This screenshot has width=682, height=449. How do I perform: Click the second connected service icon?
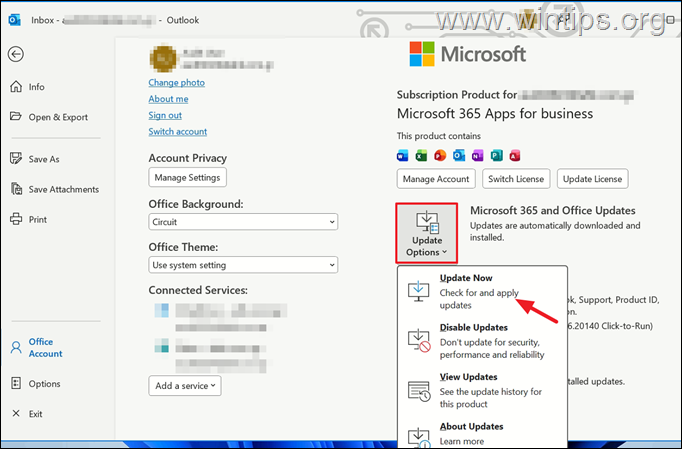pos(162,345)
